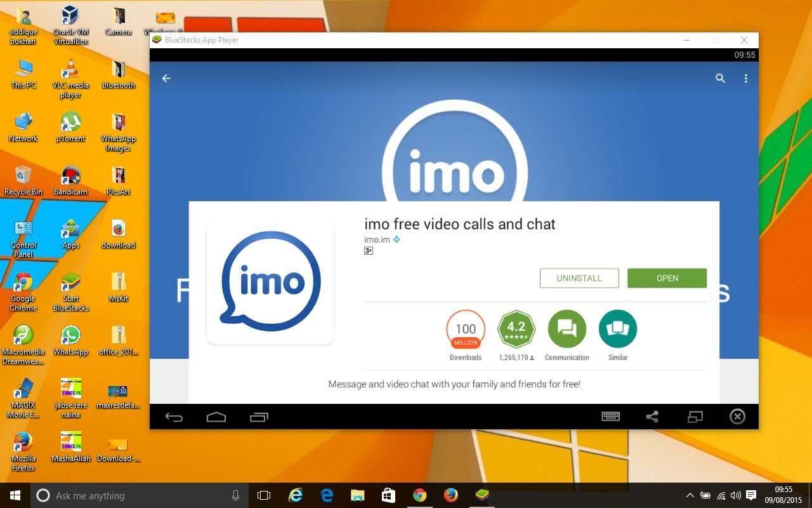Open Task View from taskbar
This screenshot has height=508, width=812.
pyautogui.click(x=264, y=495)
